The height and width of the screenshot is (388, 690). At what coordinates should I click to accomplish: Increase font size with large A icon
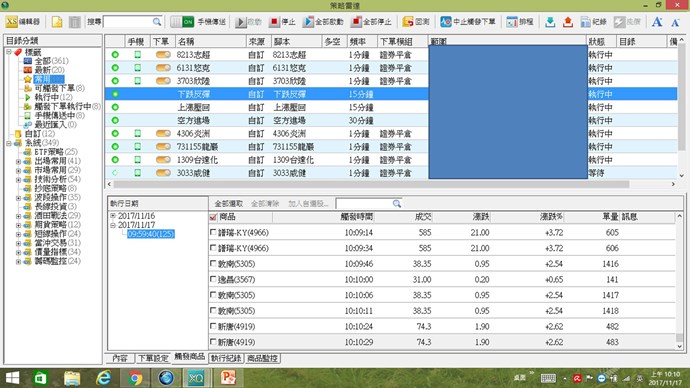click(x=657, y=22)
